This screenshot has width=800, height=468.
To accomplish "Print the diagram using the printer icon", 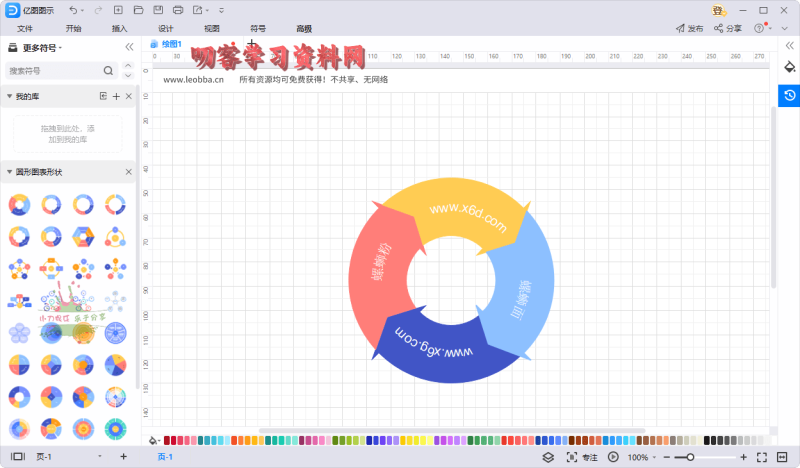I will click(178, 10).
